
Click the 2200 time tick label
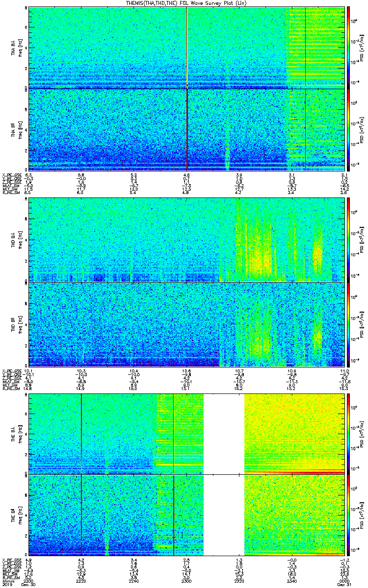click(x=29, y=581)
